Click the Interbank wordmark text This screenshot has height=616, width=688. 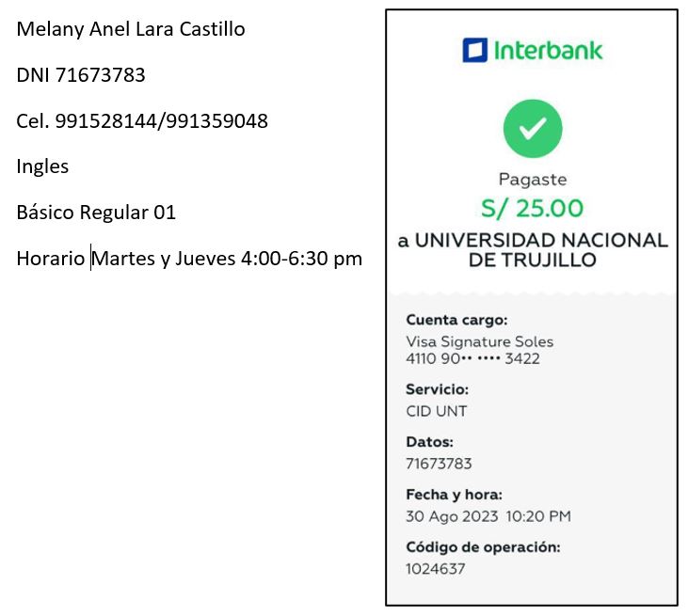pyautogui.click(x=548, y=51)
